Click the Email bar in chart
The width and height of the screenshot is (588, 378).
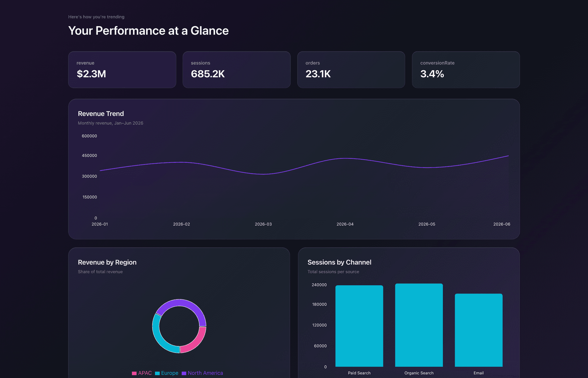479,330
